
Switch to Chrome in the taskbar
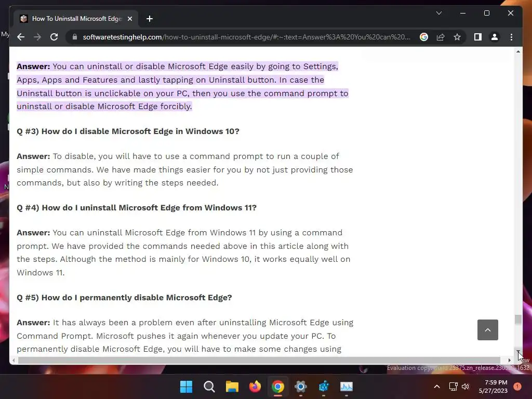278,387
